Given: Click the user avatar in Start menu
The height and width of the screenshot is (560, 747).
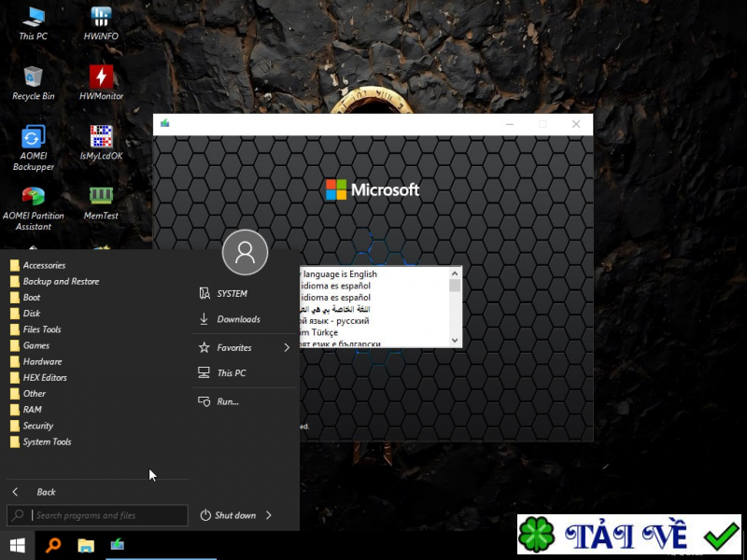Looking at the screenshot, I should click(245, 252).
